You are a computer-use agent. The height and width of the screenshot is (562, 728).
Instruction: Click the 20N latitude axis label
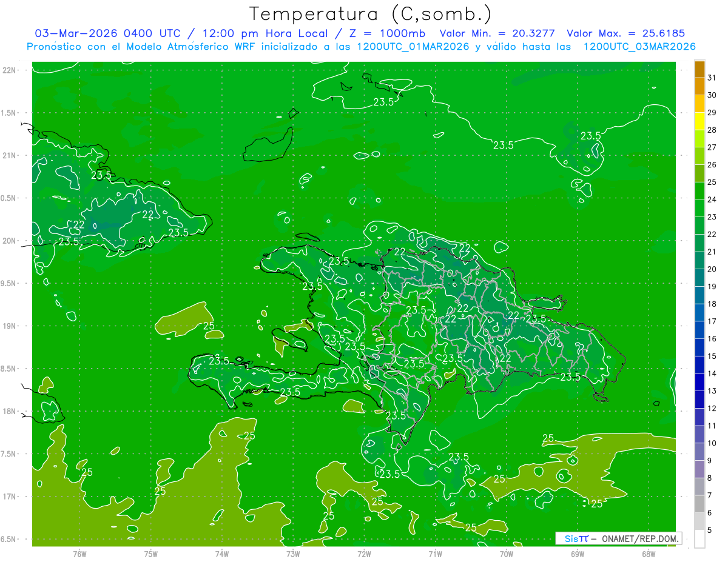coord(9,241)
